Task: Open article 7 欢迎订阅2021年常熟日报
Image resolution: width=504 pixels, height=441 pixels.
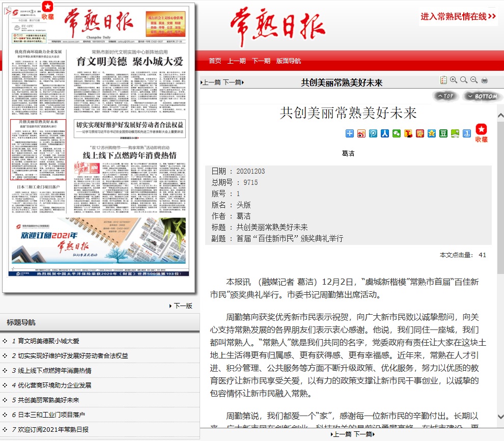Action: pyautogui.click(x=53, y=429)
